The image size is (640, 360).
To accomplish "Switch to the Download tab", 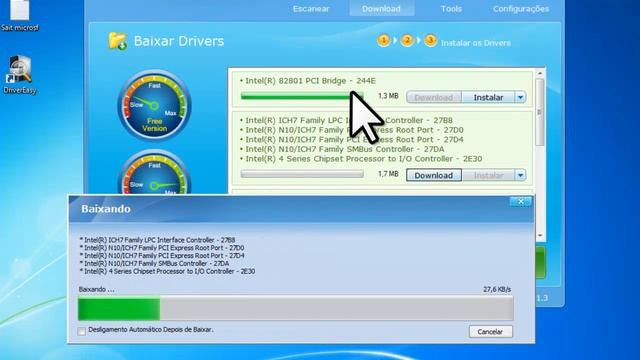I will 381,9.
